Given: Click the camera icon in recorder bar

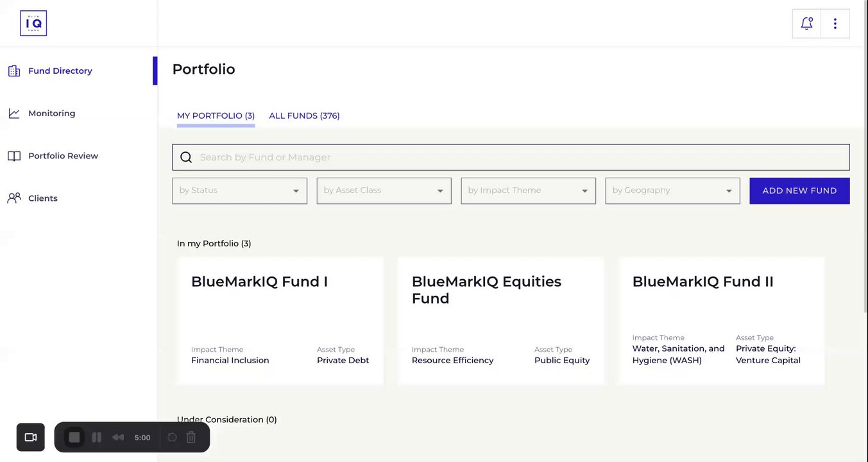Looking at the screenshot, I should (31, 437).
